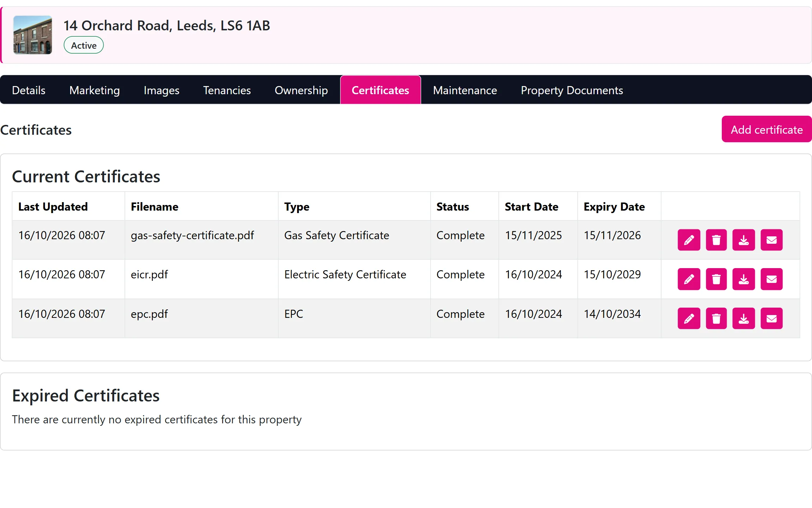Viewport: 812px width, 508px height.
Task: Select the eicr.pdf filename cell
Action: point(202,279)
